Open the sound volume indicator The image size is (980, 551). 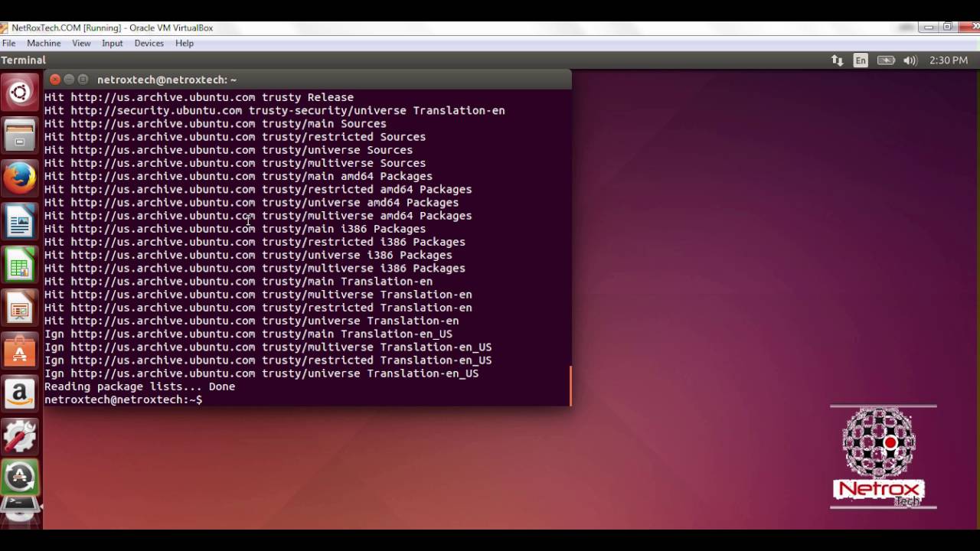[x=910, y=60]
